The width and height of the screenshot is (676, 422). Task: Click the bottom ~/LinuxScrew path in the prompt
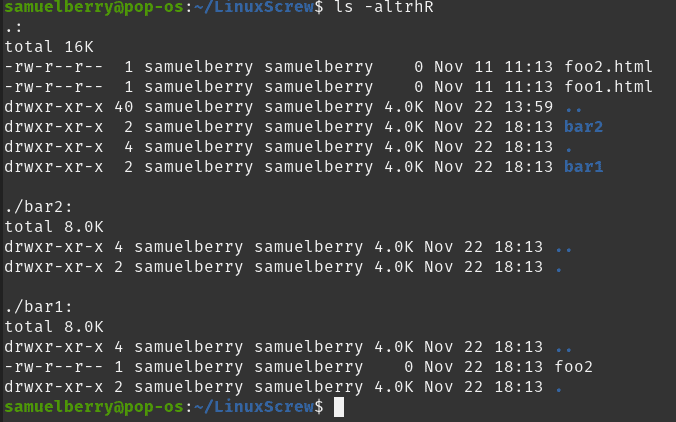254,407
